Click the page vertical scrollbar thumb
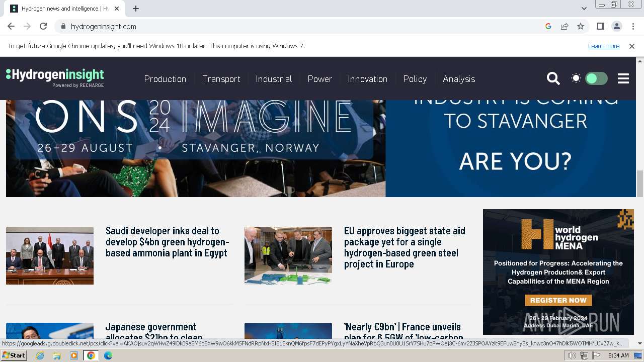The image size is (644, 362). tap(640, 184)
